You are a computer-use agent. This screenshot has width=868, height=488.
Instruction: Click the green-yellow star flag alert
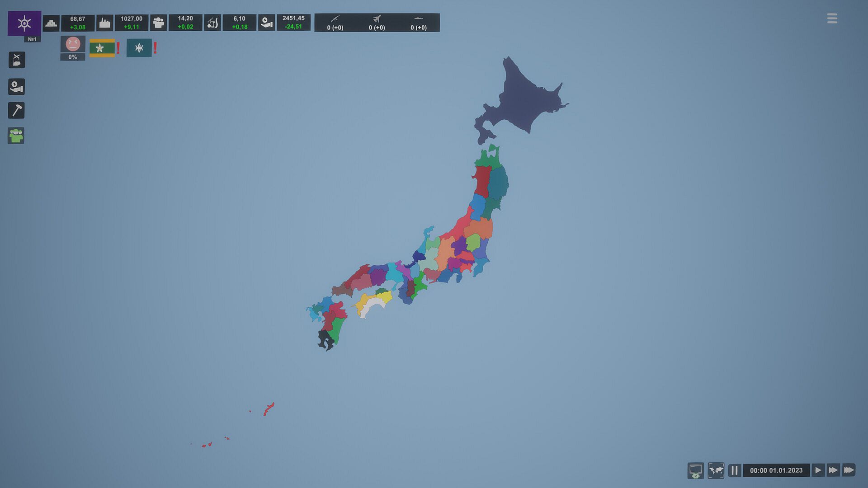point(102,48)
